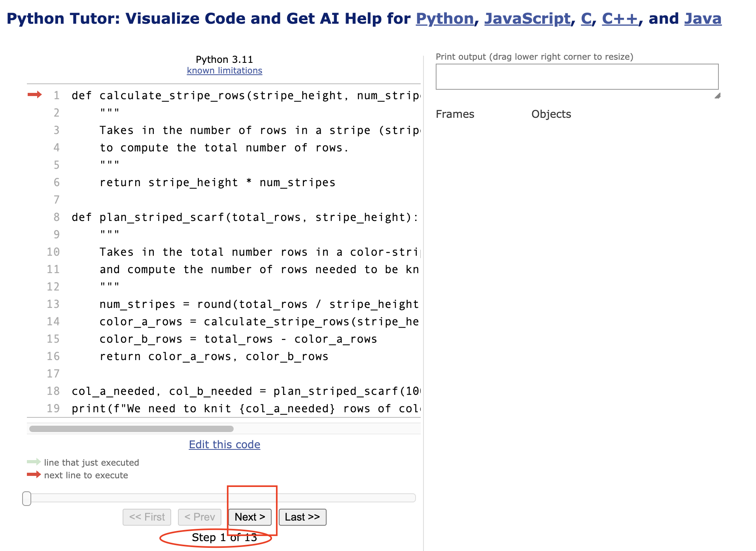Jump to end with Last >> button
Screen dimensions: 756x551
[x=302, y=517]
